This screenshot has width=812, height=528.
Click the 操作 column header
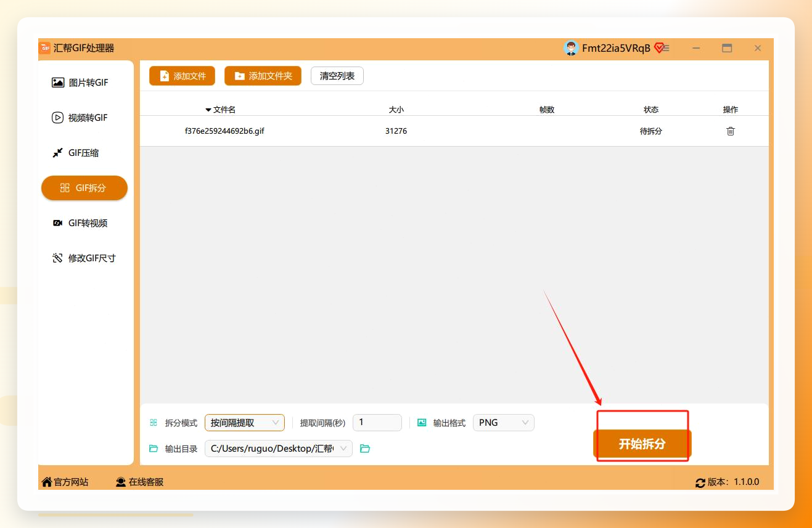pyautogui.click(x=731, y=110)
